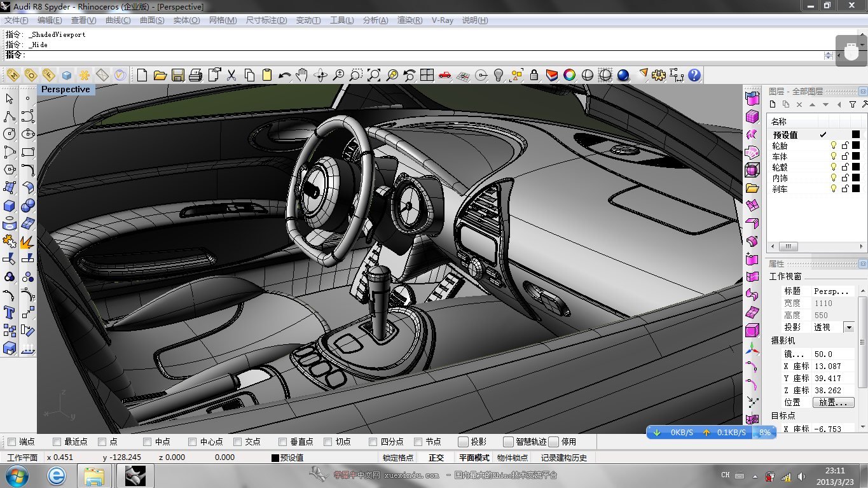
Task: Toggle 物件锁点 in status bar
Action: [513, 457]
